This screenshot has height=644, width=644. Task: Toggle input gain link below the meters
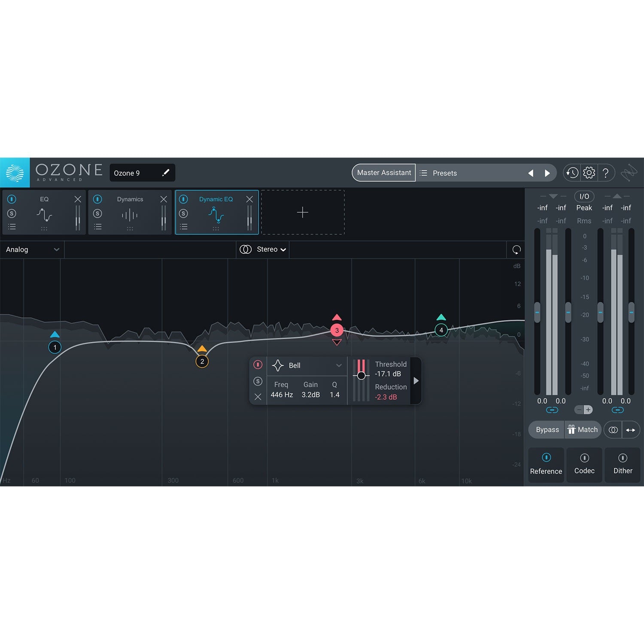(x=552, y=410)
